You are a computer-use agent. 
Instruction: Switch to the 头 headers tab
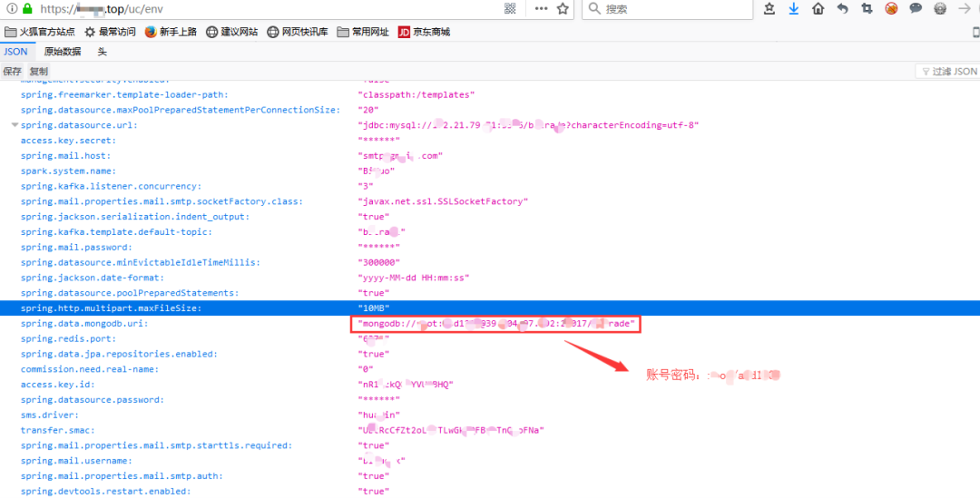(x=102, y=52)
